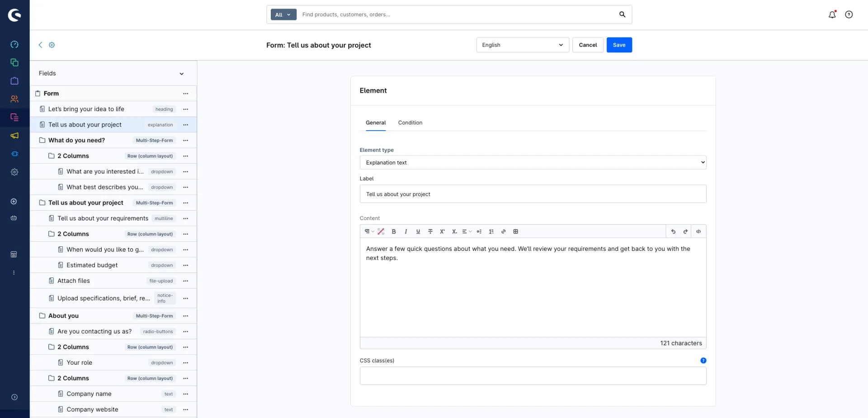
Task: Collapse the Fields panel
Action: pos(182,74)
